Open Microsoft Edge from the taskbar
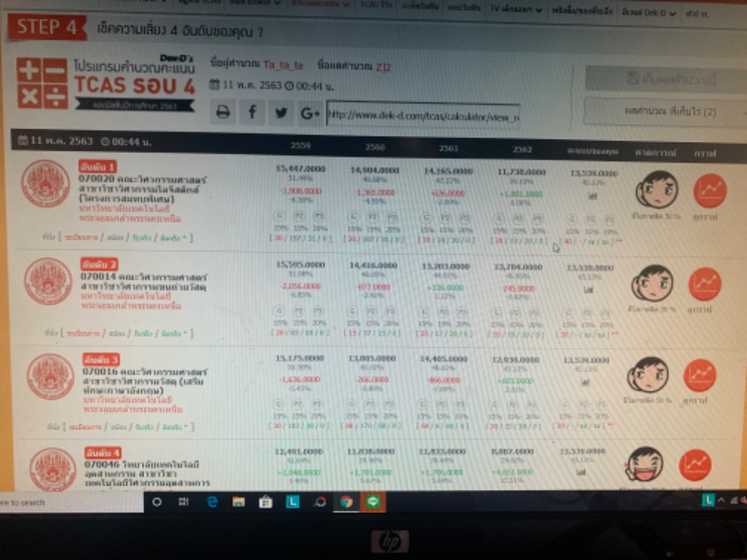This screenshot has height=560, width=747. click(x=211, y=502)
